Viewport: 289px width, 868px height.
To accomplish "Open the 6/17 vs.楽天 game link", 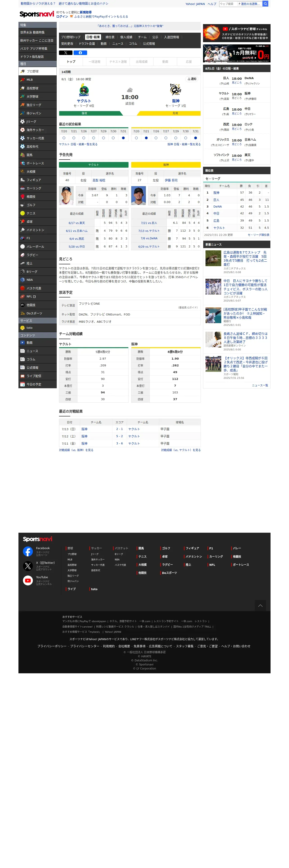I will (x=77, y=223).
